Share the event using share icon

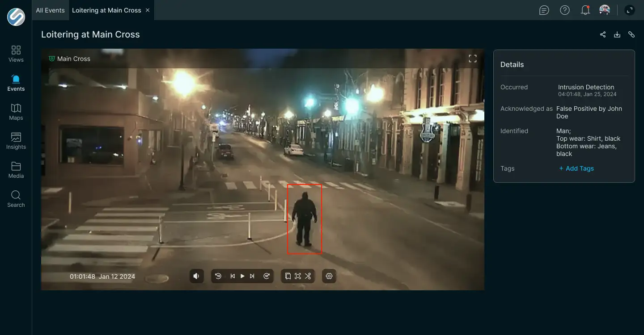coord(603,34)
